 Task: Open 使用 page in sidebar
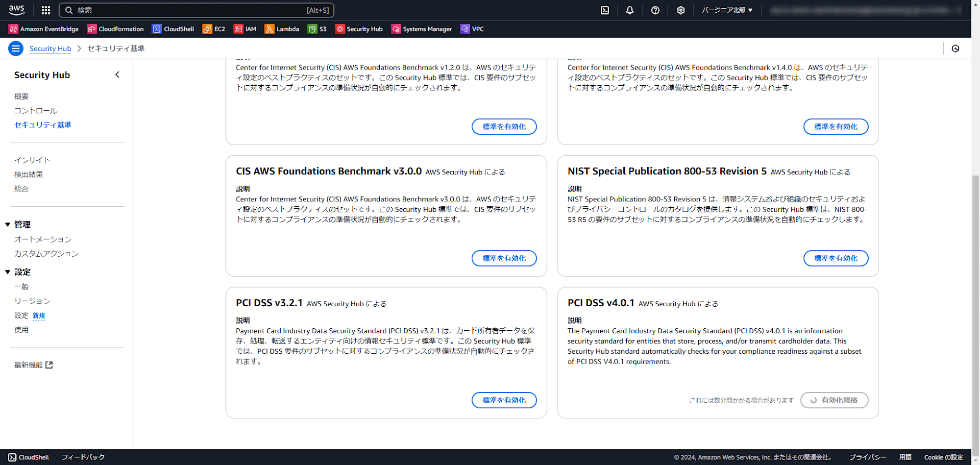[22, 330]
